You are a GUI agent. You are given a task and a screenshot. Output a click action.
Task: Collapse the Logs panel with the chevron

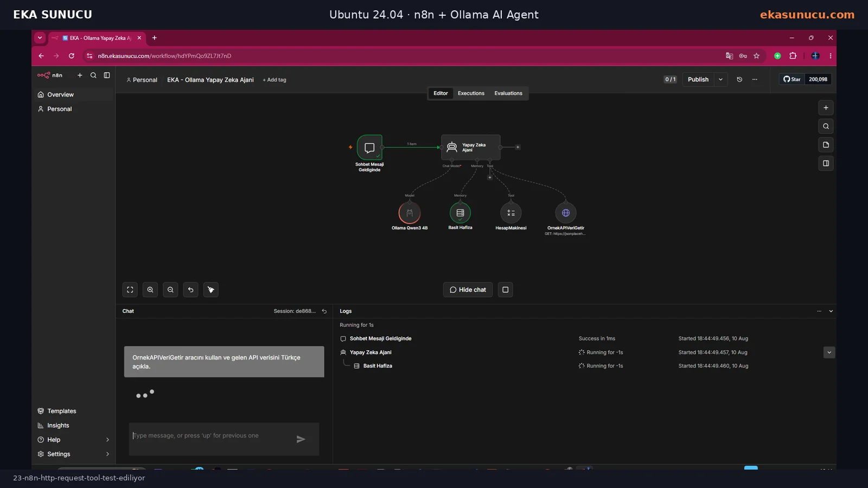(x=831, y=311)
